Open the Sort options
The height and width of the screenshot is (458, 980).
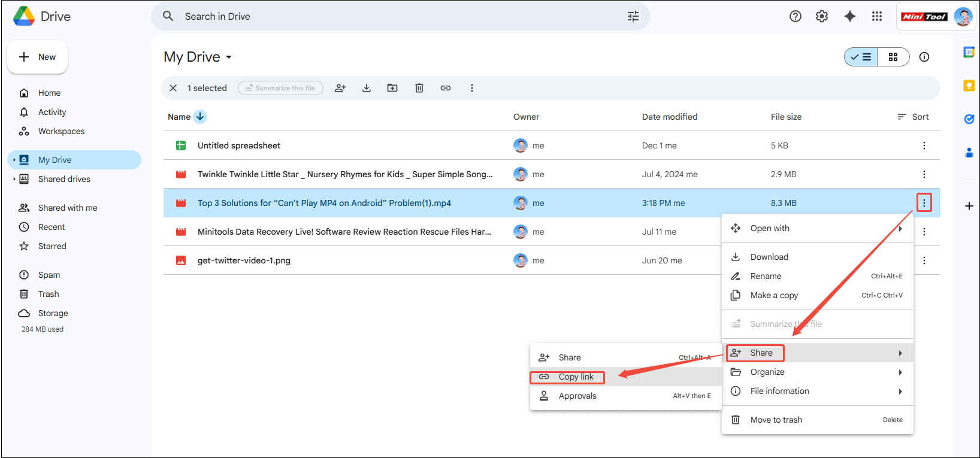[913, 117]
